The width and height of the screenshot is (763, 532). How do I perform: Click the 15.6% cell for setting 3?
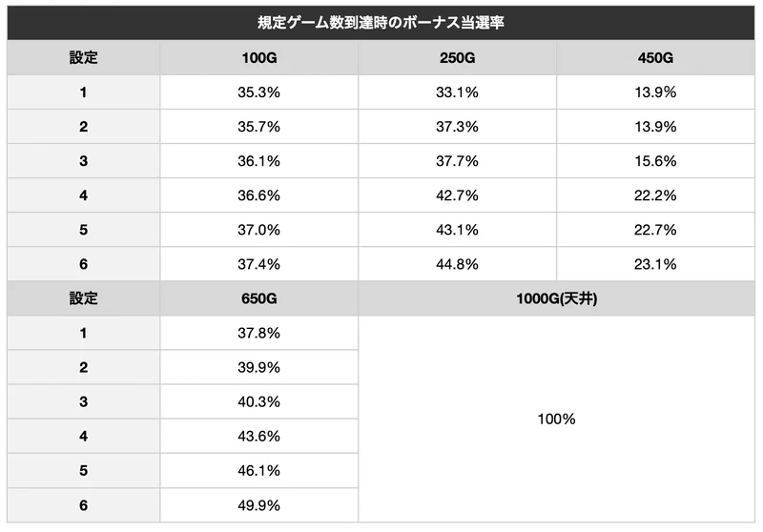point(655,161)
